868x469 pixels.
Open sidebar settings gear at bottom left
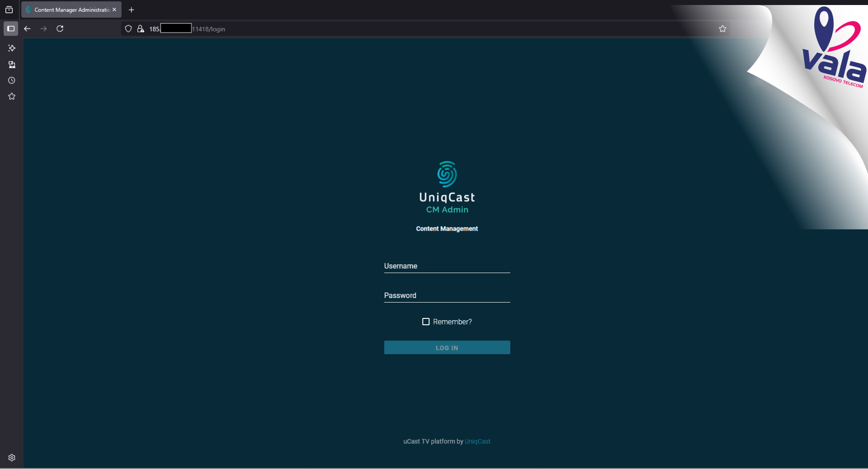pos(12,458)
